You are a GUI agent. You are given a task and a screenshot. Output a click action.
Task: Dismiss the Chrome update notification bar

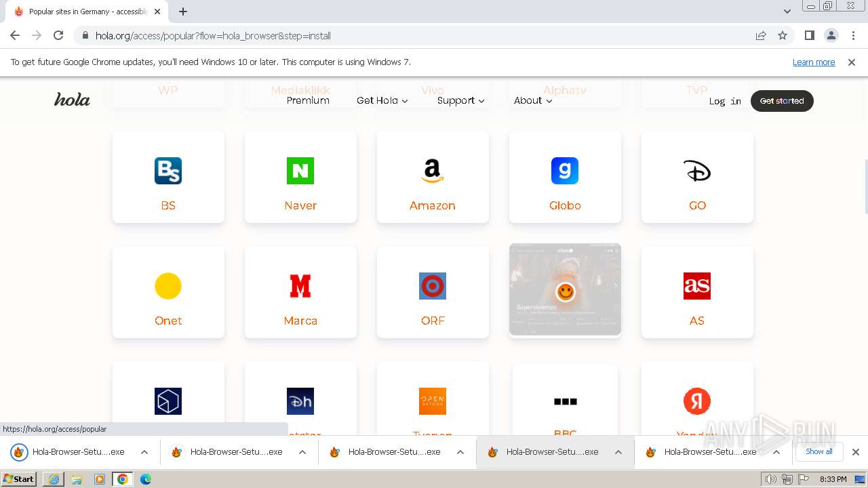click(x=852, y=62)
